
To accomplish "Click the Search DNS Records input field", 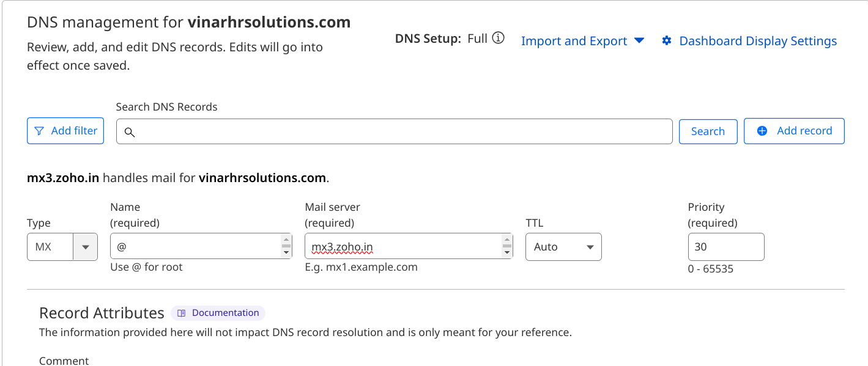I will (x=398, y=131).
